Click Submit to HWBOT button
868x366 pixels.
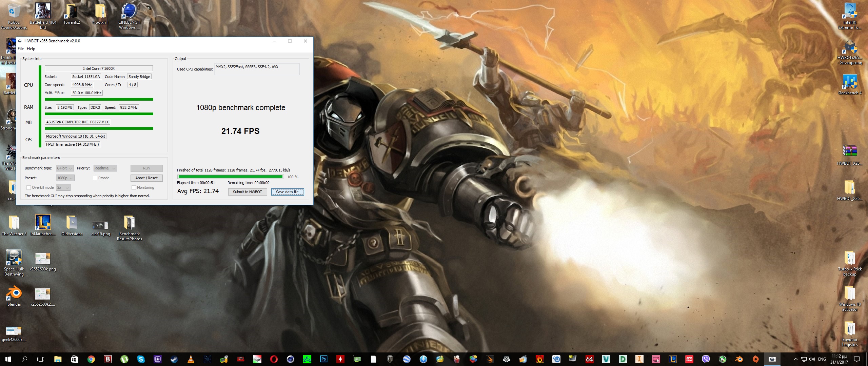pos(247,192)
